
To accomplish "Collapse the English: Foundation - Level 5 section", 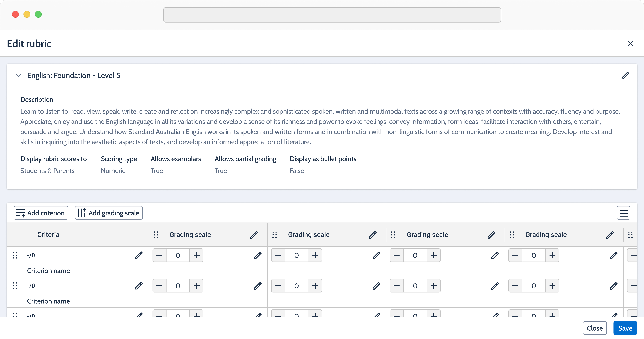I will 19,76.
